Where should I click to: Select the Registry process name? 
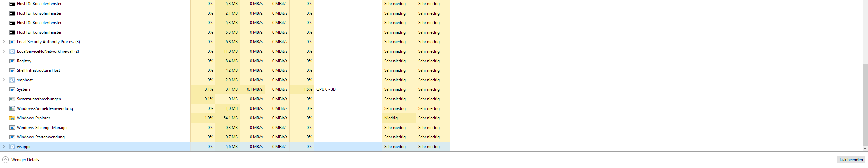click(24, 61)
